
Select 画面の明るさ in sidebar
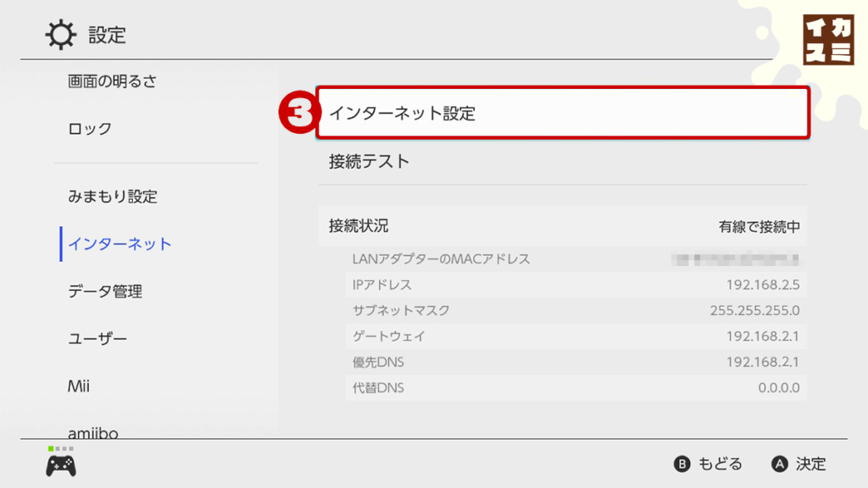(113, 81)
